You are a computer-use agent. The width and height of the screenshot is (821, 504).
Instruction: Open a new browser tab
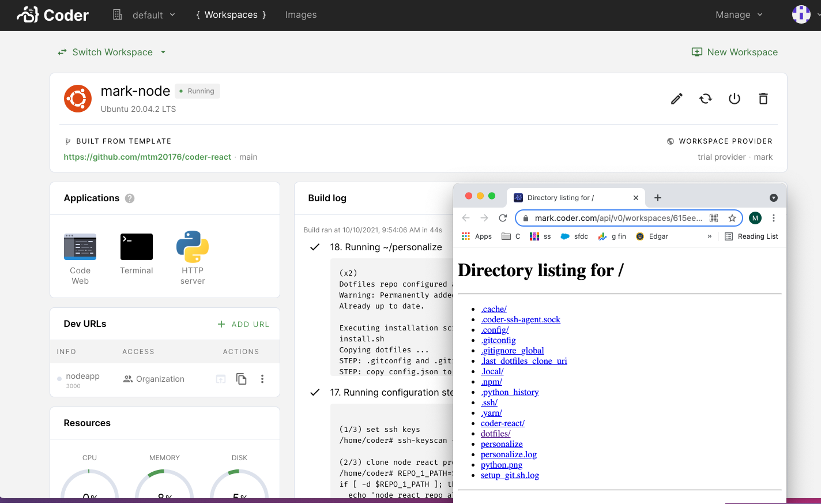[x=658, y=198]
